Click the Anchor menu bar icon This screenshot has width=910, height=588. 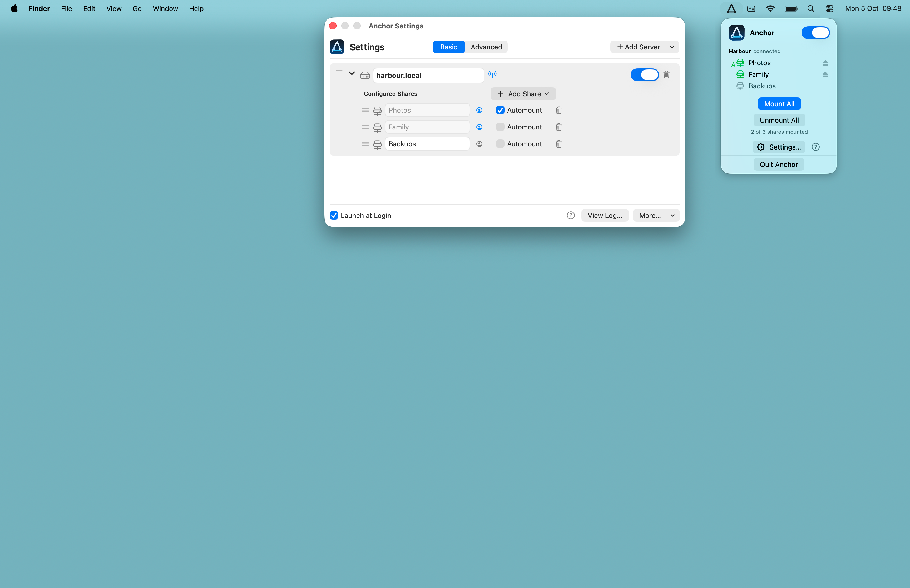click(x=731, y=8)
